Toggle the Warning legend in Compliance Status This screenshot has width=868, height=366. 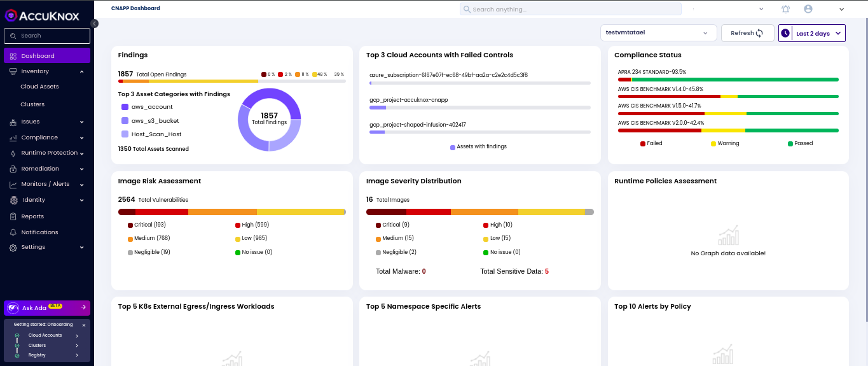coord(725,143)
